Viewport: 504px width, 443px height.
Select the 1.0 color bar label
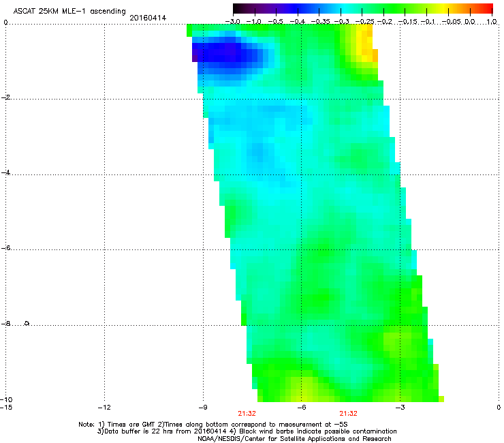click(492, 22)
